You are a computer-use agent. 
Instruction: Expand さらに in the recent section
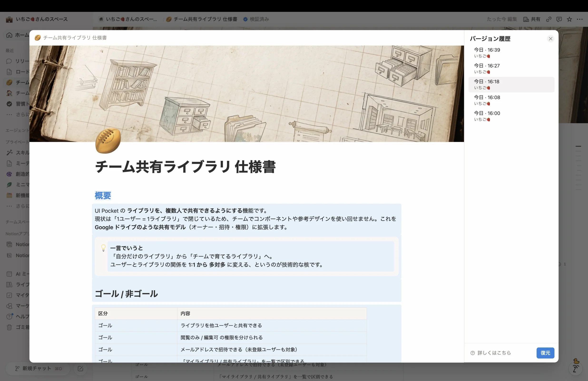(17, 114)
